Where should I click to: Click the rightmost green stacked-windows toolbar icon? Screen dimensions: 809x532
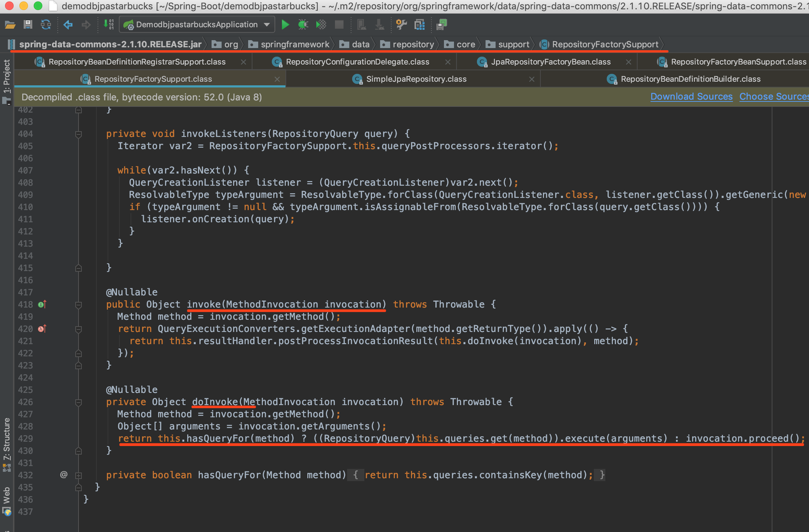pyautogui.click(x=442, y=24)
